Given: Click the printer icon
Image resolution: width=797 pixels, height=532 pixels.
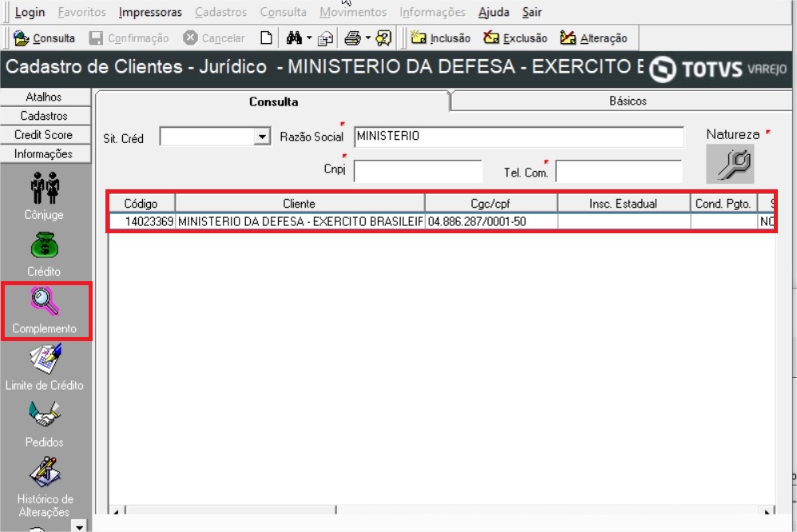Looking at the screenshot, I should pyautogui.click(x=352, y=38).
